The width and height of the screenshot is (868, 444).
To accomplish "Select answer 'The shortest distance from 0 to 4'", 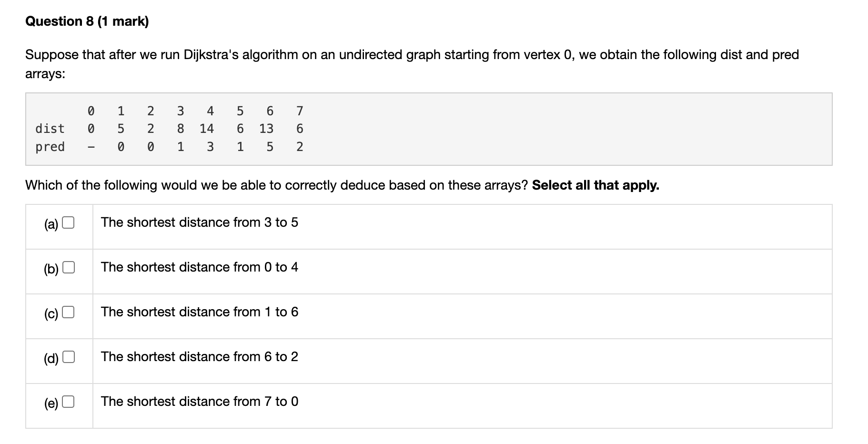I will [x=200, y=267].
